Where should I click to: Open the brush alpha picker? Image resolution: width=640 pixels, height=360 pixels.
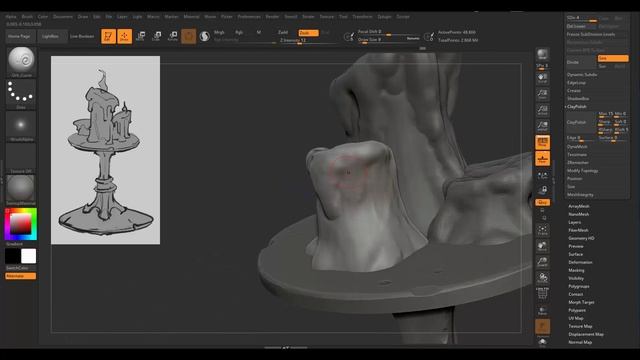(21, 126)
